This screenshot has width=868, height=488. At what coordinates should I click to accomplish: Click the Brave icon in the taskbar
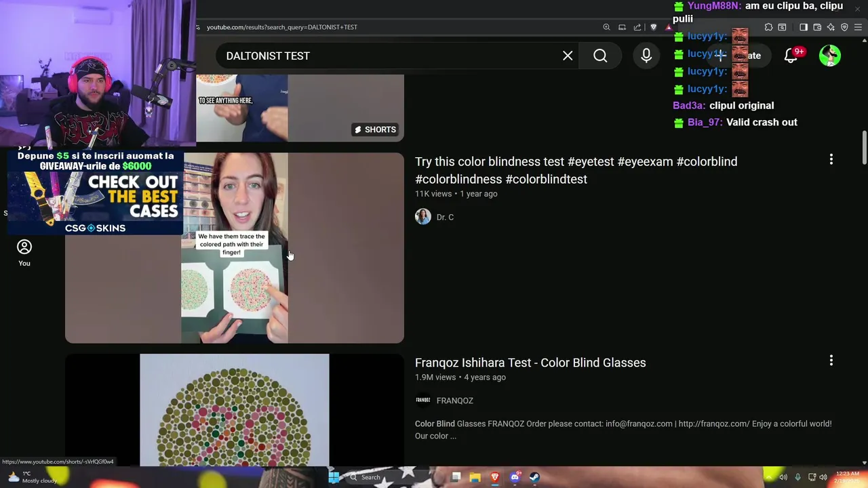495,477
